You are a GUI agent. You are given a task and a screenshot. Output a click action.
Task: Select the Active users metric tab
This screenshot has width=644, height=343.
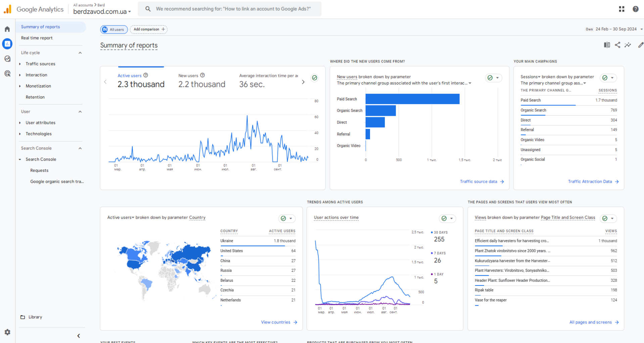[141, 81]
